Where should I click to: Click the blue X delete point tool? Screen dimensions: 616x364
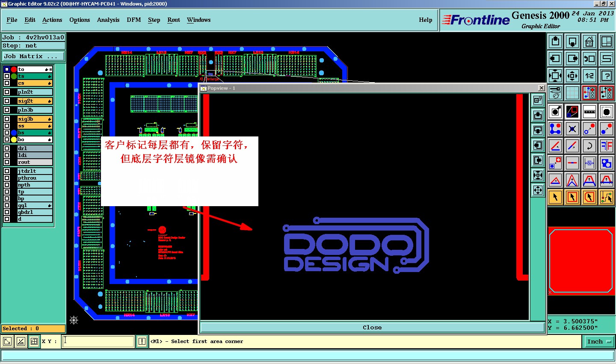coord(572,129)
